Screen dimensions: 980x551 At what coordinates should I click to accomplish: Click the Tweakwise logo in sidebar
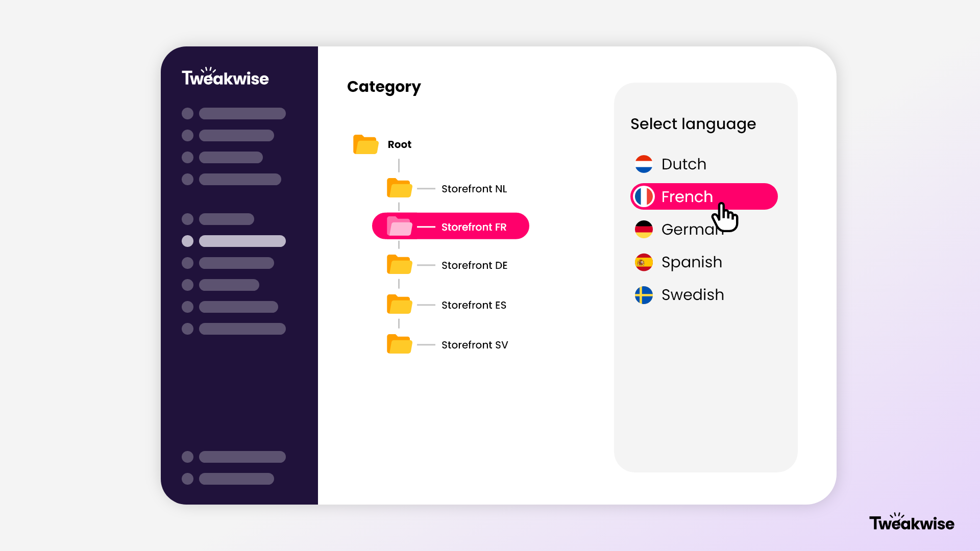225,78
